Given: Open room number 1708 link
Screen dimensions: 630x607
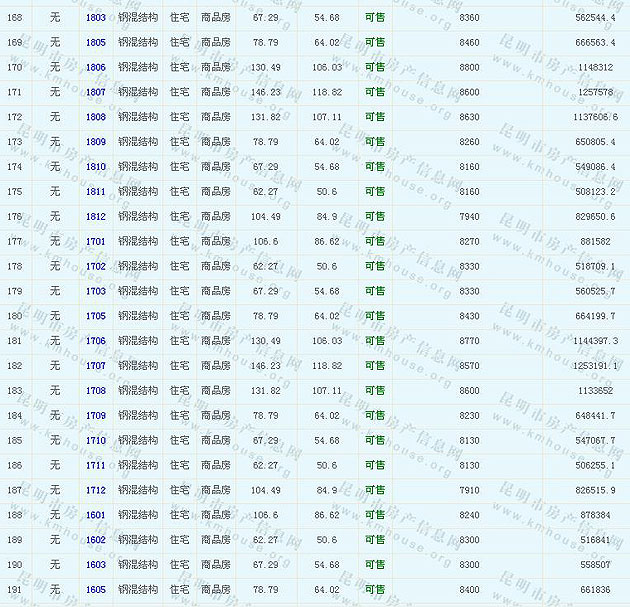Looking at the screenshot, I should click(x=96, y=391).
